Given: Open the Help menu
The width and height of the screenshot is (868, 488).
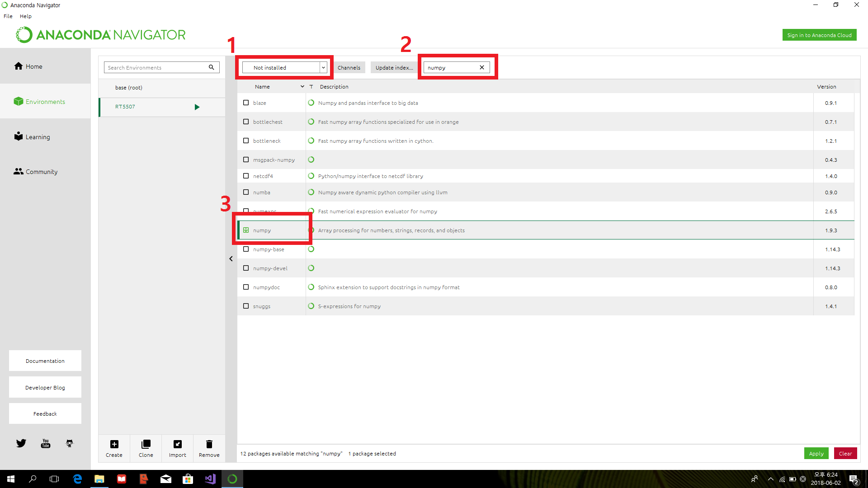Looking at the screenshot, I should [x=26, y=16].
